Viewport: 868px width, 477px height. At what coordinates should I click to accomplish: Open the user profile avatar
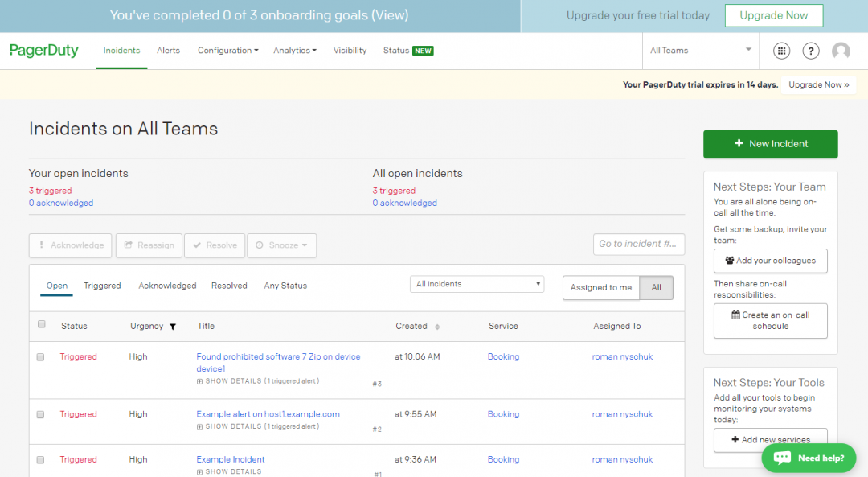[841, 51]
